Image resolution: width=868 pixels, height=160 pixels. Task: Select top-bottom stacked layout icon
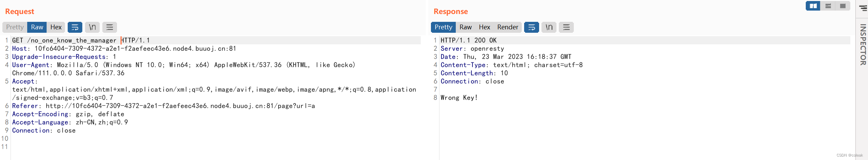pyautogui.click(x=828, y=6)
